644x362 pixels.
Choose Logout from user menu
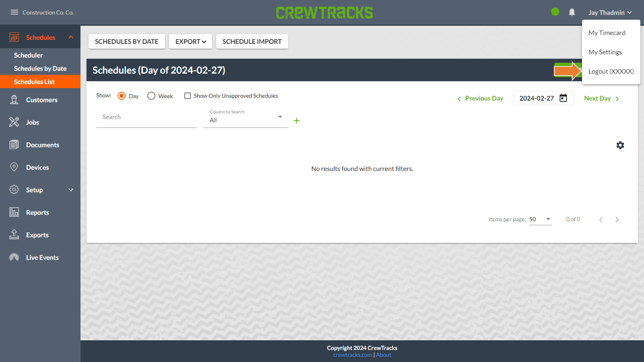[611, 71]
